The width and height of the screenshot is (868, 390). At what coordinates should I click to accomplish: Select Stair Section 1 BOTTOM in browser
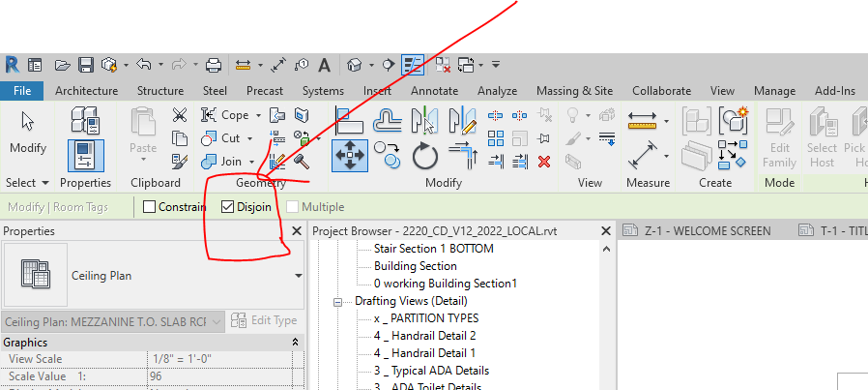point(433,249)
